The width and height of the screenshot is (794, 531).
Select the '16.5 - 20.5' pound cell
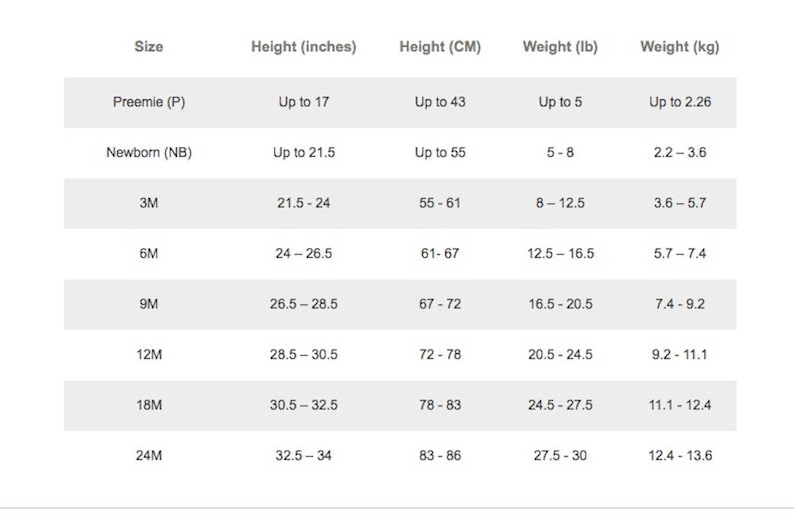(x=561, y=304)
